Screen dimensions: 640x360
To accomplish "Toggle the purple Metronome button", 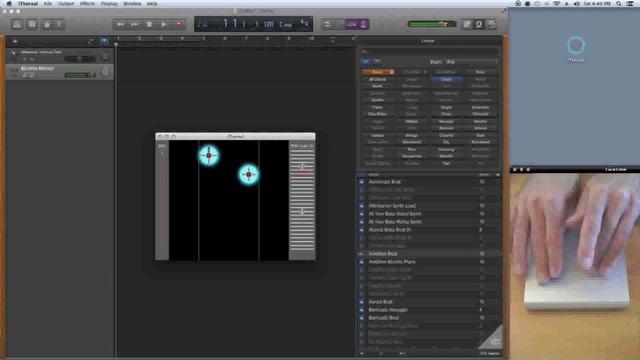I will [x=363, y=24].
